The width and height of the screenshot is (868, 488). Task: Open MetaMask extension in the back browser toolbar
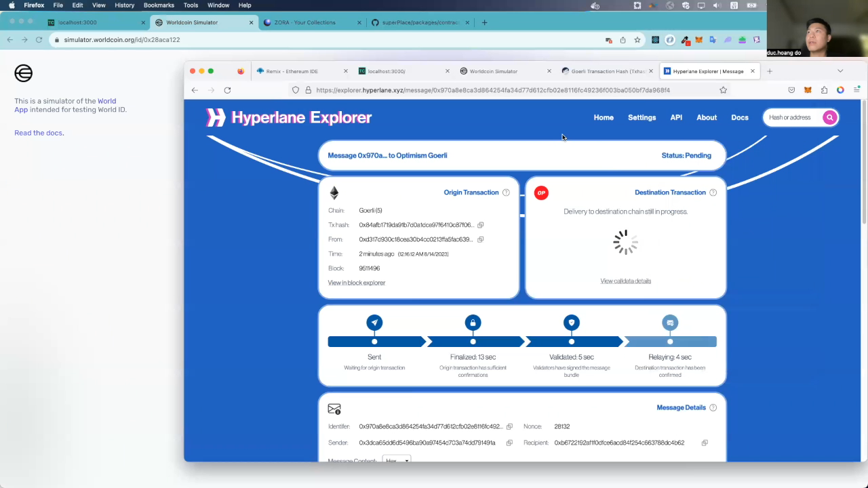(698, 40)
